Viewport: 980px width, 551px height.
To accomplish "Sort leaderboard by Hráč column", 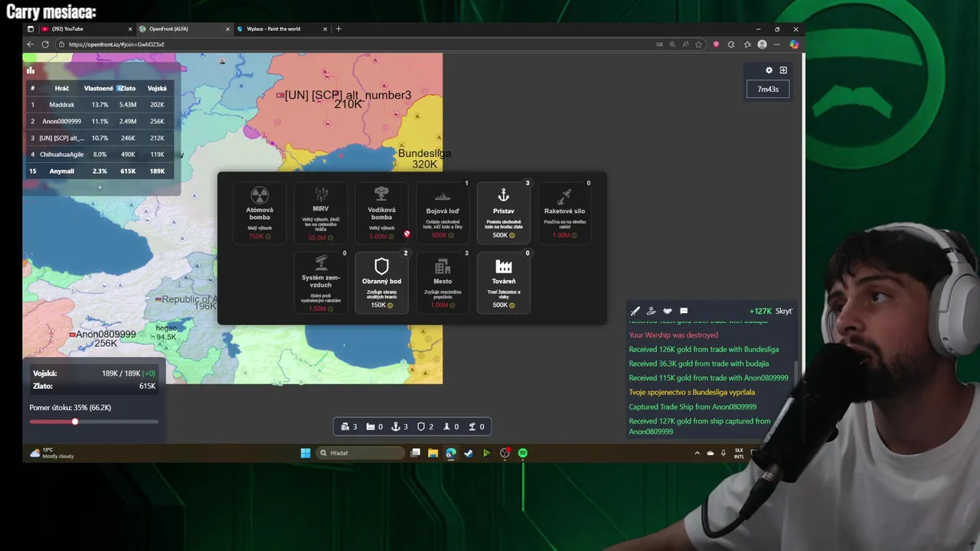I will click(62, 88).
